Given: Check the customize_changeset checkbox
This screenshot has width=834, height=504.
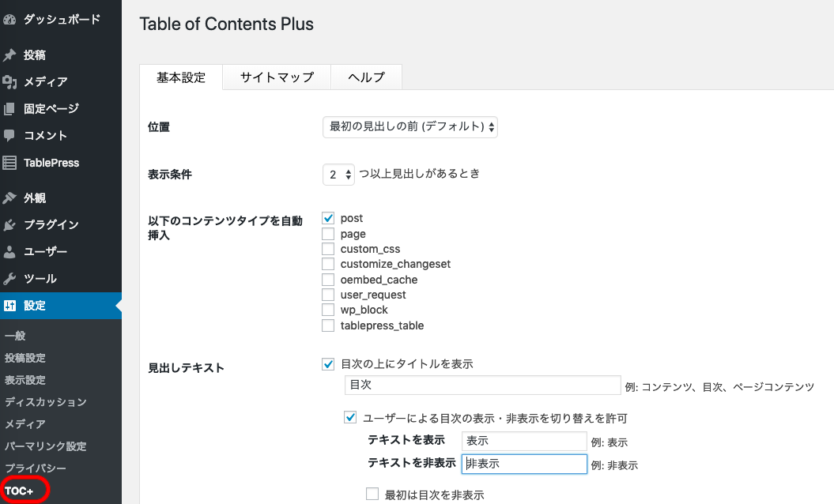Looking at the screenshot, I should pos(328,264).
